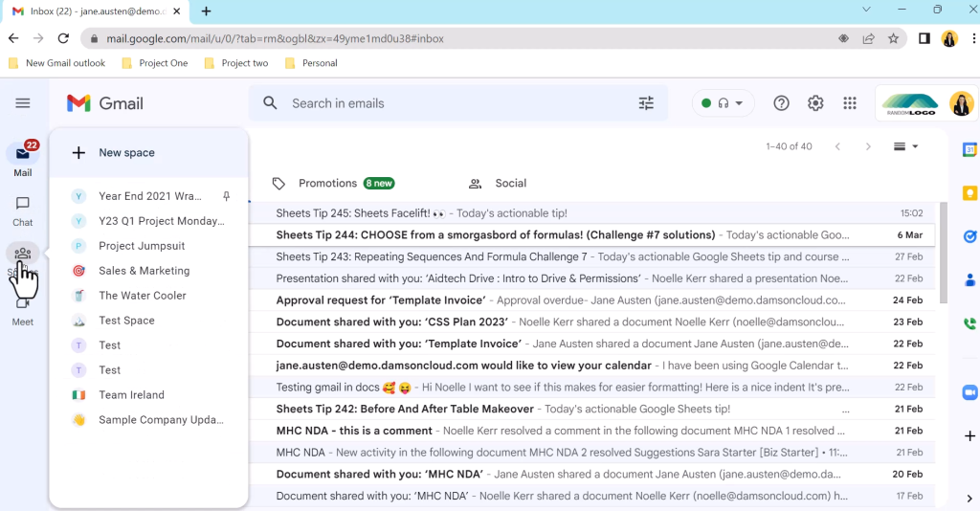Open the New Gmail outlook bookmark
Screen dimensions: 980x511
click(x=57, y=63)
